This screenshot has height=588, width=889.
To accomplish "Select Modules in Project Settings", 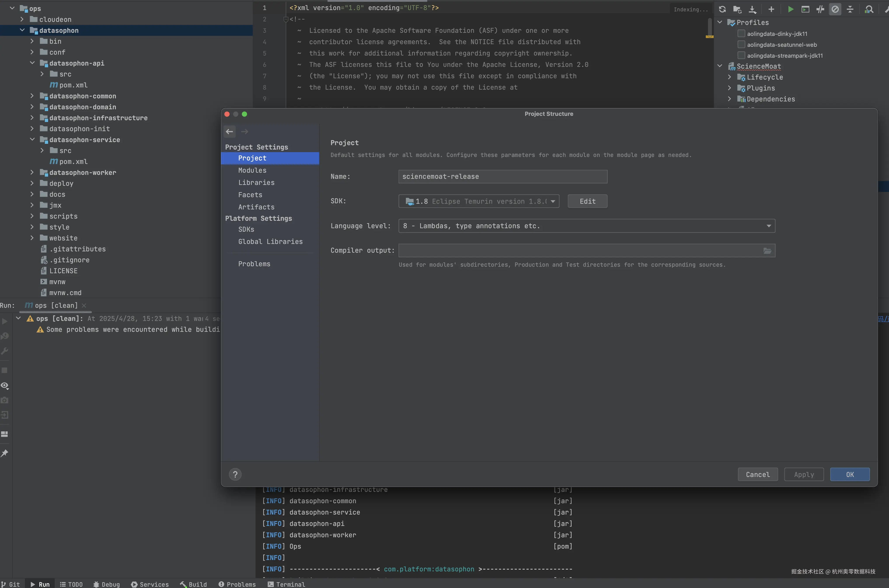I will [x=252, y=170].
